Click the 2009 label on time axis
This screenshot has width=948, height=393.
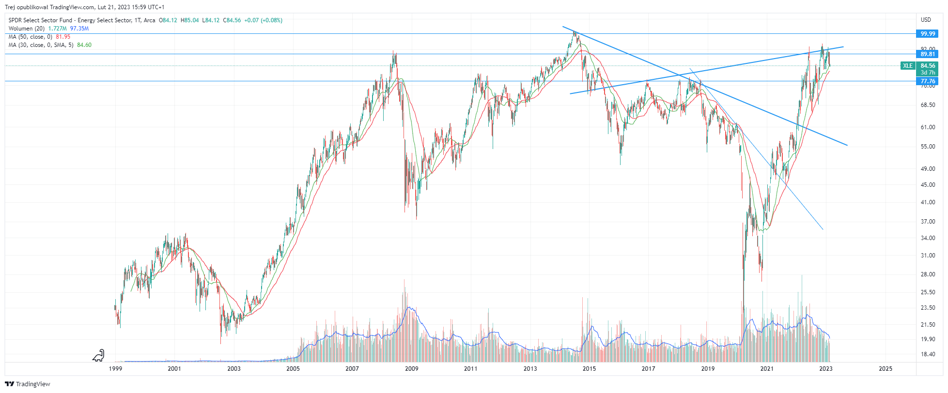(411, 368)
